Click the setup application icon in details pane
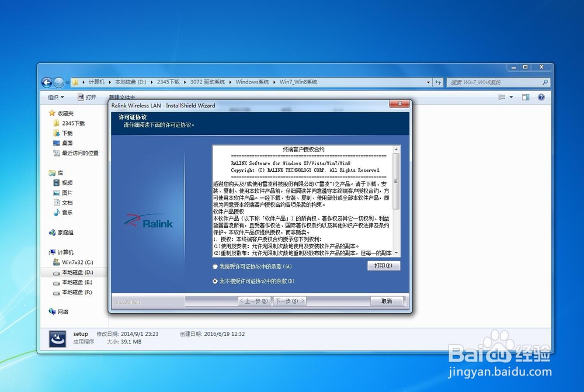This screenshot has width=584, height=392. pos(58,339)
